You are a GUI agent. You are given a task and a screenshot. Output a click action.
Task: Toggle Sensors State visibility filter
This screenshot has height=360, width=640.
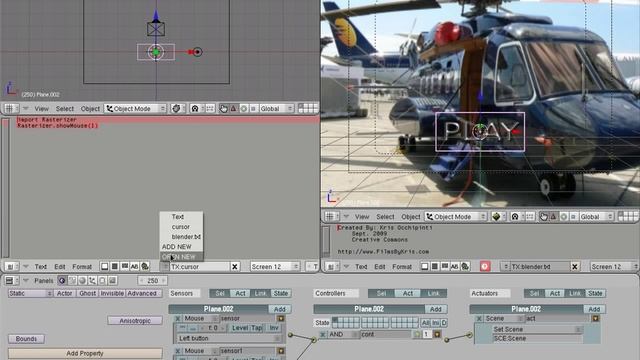(x=280, y=293)
